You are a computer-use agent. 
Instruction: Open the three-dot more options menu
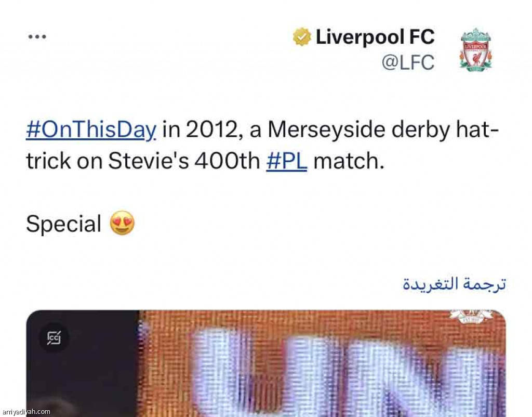(37, 37)
